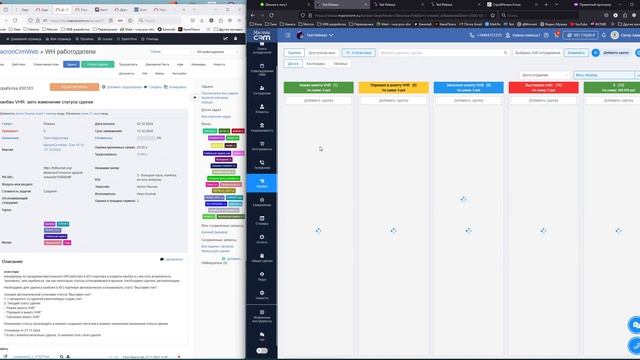The image size is (640, 360).
Task: Select the 'Сделки' filter tab
Action: click(x=294, y=53)
